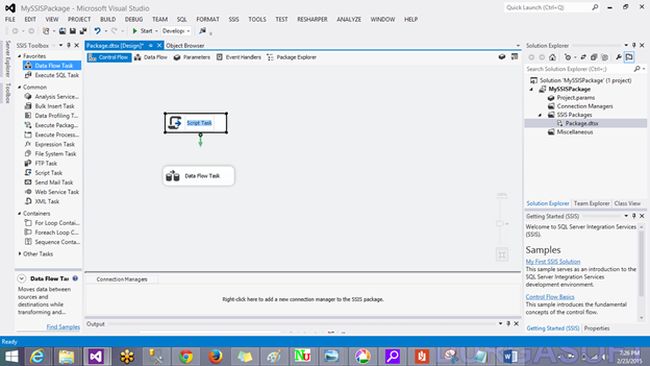Open My First SSIS Solution sample link
Screen dimensions: 650x366
coord(553,262)
